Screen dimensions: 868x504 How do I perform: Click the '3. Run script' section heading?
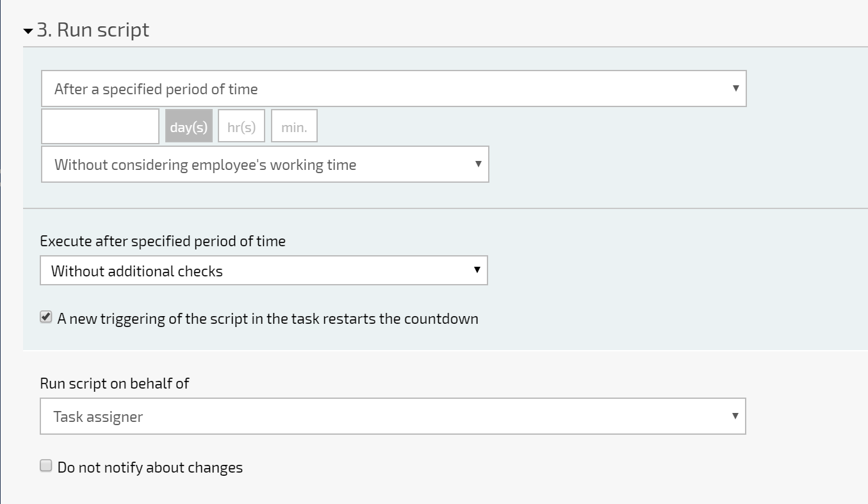(93, 30)
